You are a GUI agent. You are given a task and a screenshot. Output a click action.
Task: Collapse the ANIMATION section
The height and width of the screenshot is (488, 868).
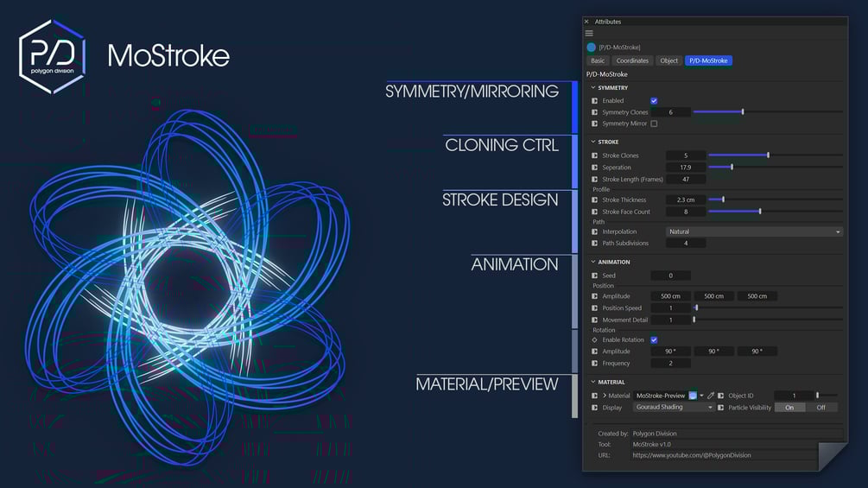(593, 262)
